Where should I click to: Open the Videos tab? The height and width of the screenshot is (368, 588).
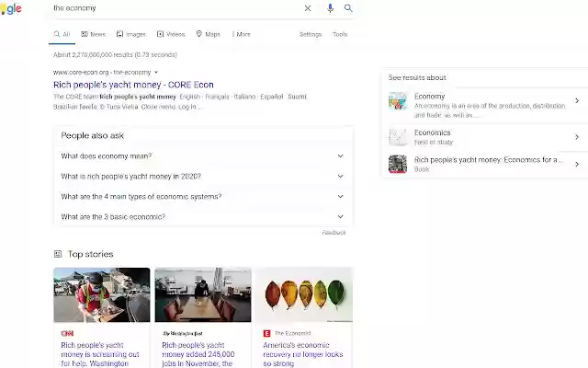[x=171, y=34]
